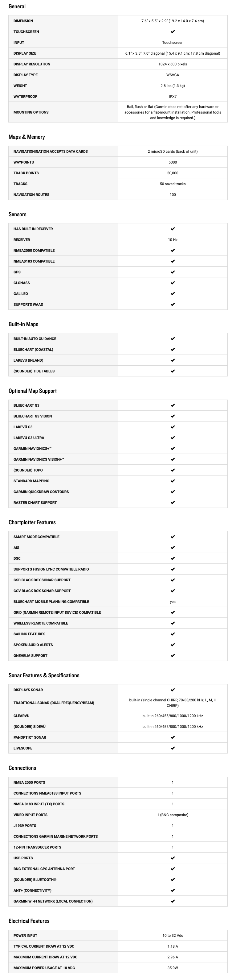
Task: Click the Mounting Options description text
Action: point(173,112)
